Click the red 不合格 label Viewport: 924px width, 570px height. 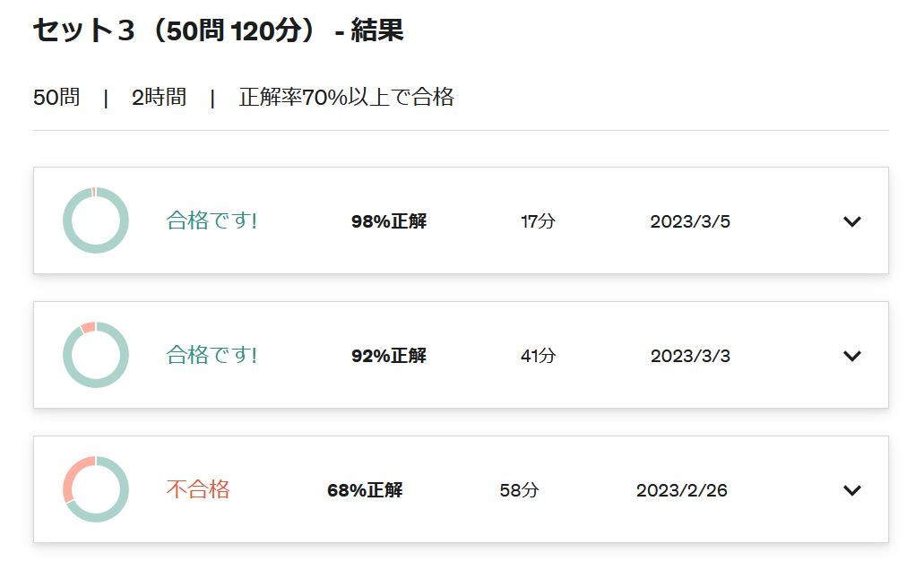tap(198, 489)
